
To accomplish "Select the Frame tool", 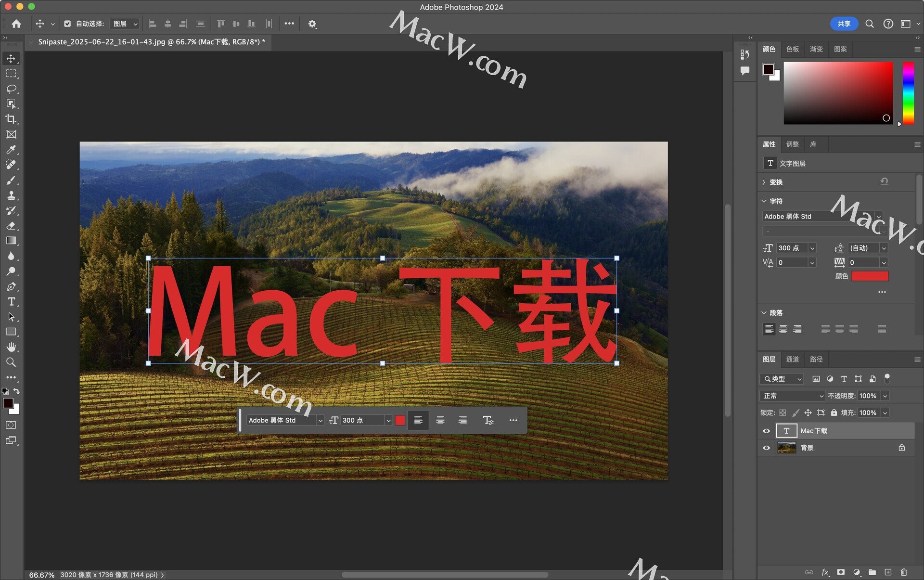I will click(x=11, y=134).
